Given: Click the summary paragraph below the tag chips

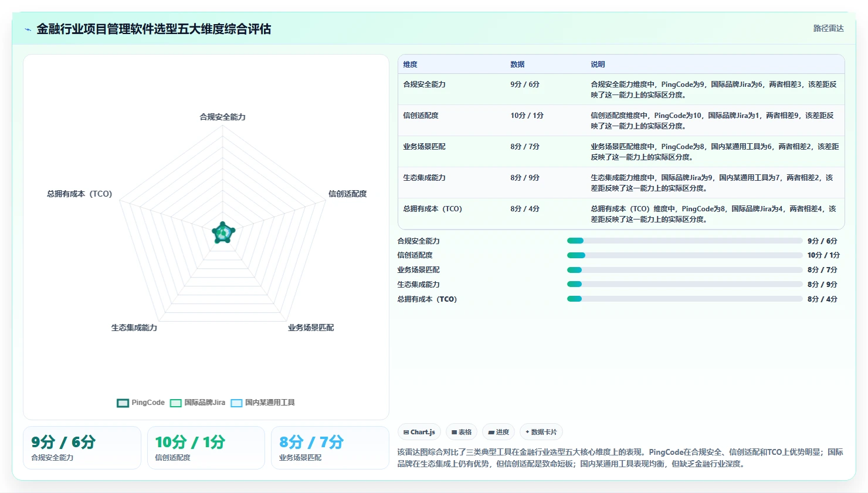Looking at the screenshot, I should click(x=621, y=458).
